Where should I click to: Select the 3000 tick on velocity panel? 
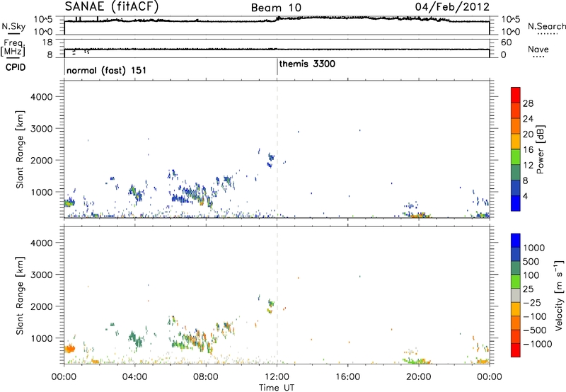42,275
